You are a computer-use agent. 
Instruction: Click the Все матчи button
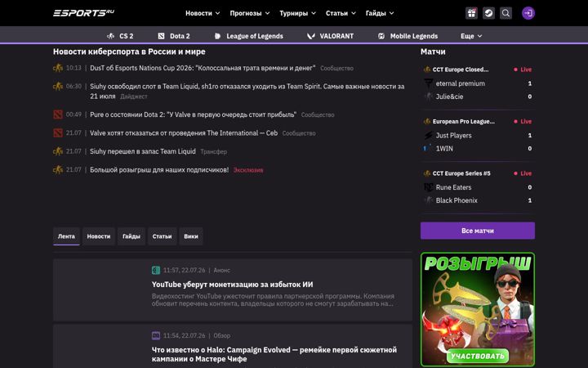click(x=478, y=231)
